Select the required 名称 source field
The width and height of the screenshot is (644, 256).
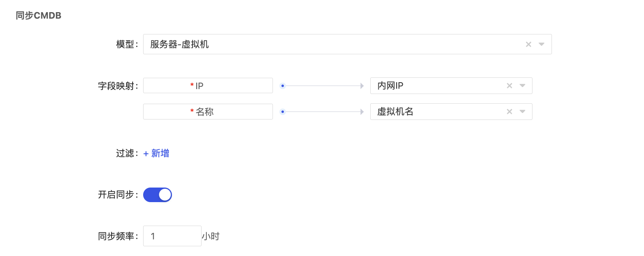[x=208, y=112]
